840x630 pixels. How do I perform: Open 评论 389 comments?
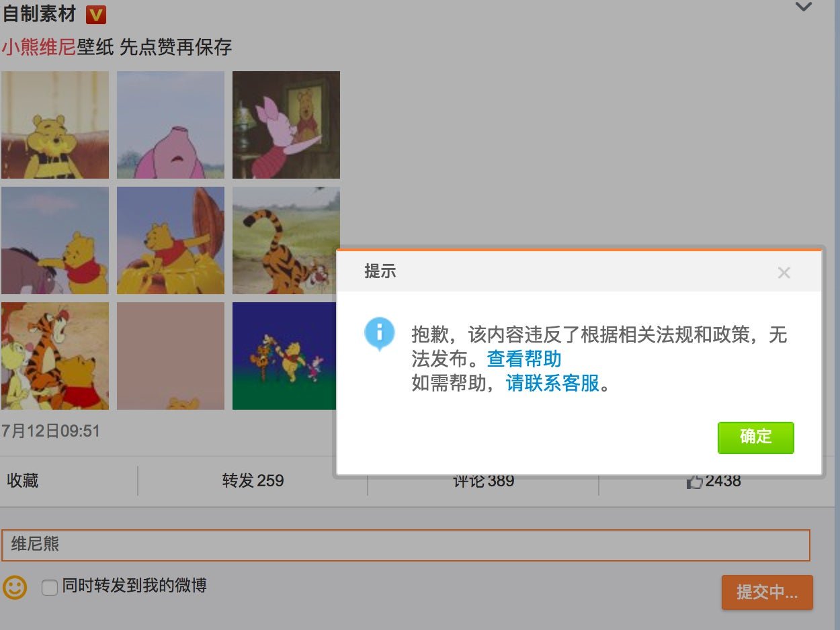(483, 481)
